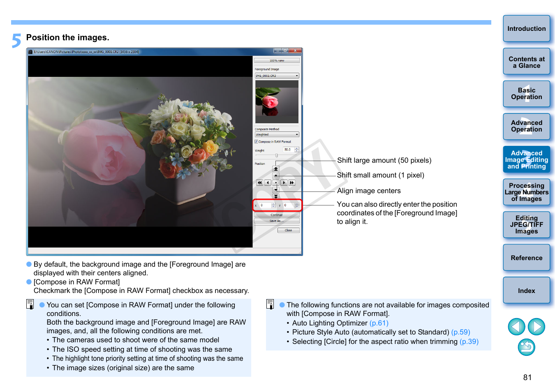Open the Foreground Image dropdown
This screenshot has width=555, height=392.
[277, 76]
